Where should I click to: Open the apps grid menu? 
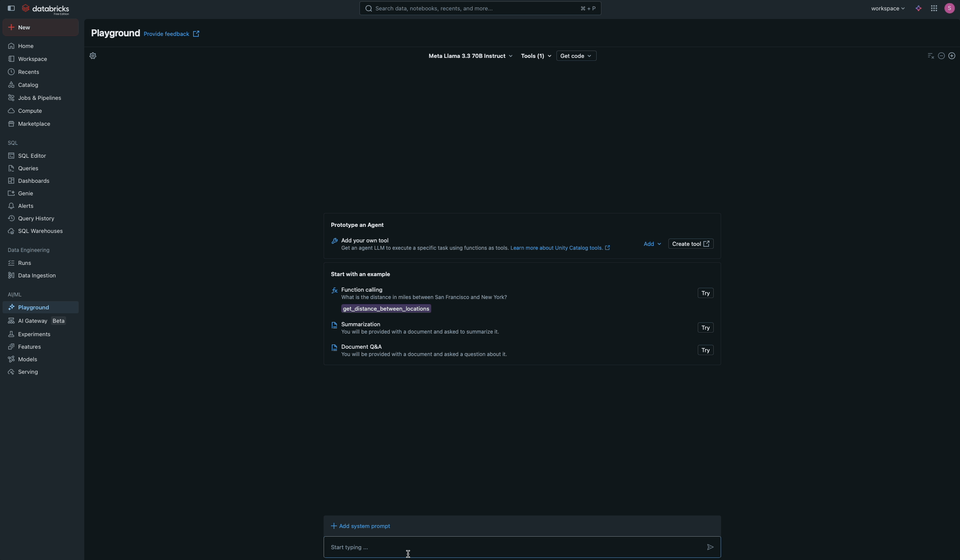[934, 8]
